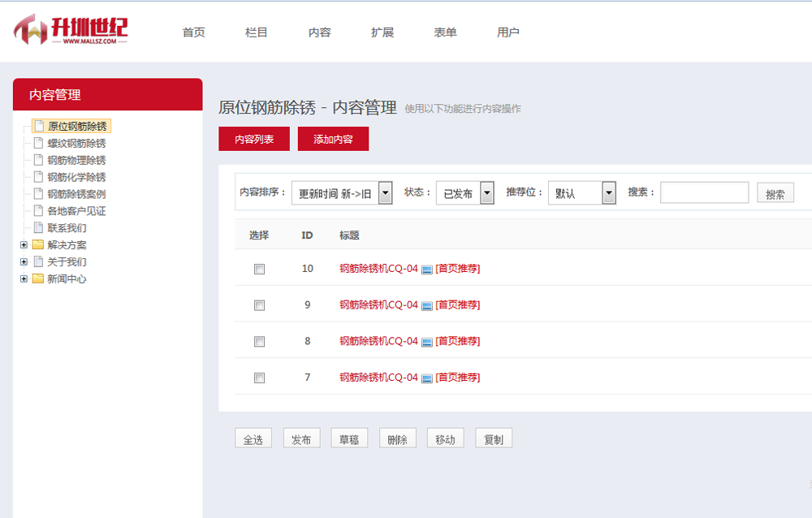Click the 添加内容 button

point(333,139)
